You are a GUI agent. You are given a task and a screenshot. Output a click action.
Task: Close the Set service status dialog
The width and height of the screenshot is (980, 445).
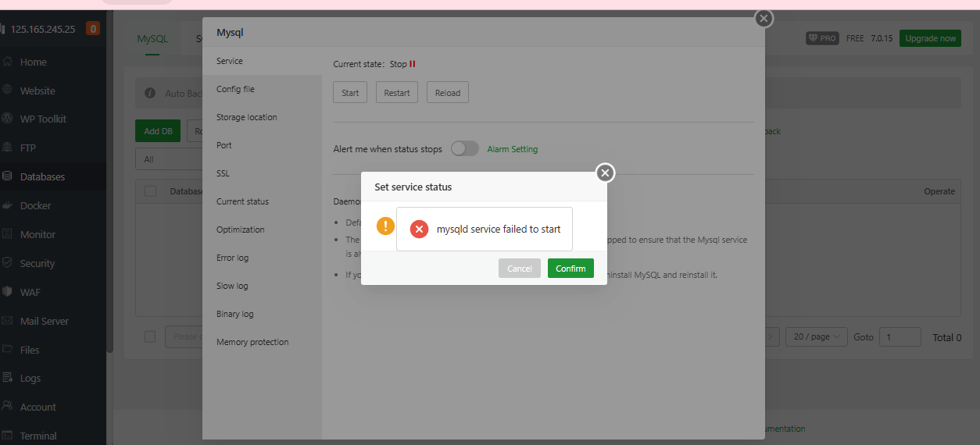(605, 173)
